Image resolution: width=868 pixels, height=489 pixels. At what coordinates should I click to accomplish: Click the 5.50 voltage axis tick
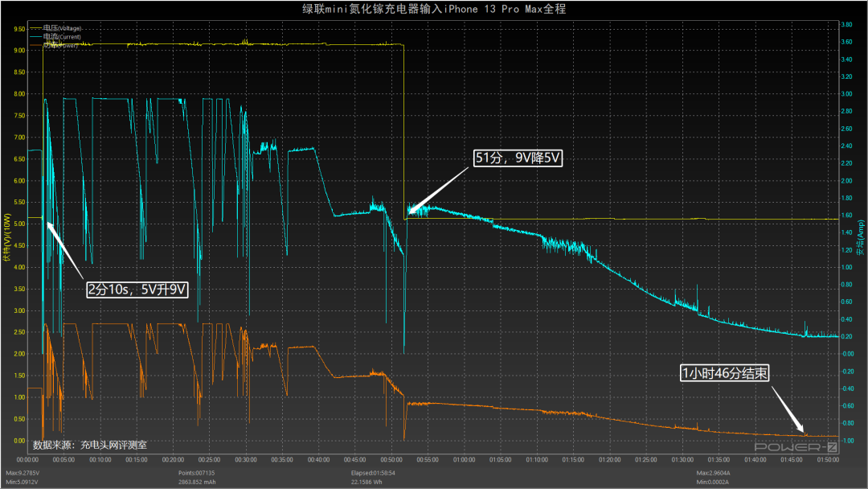(19, 202)
